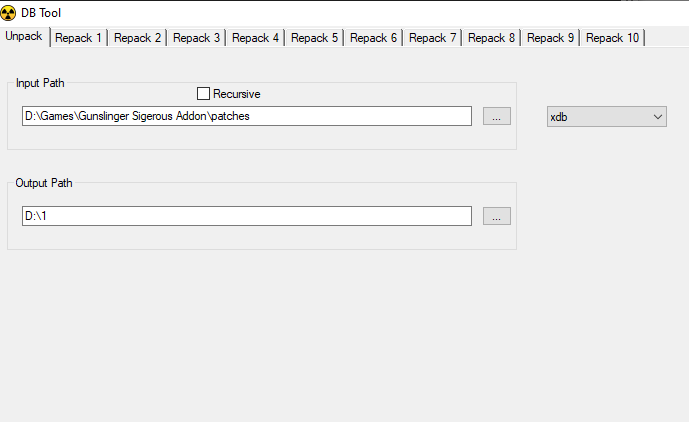Image resolution: width=689 pixels, height=422 pixels.
Task: Browse for the Output Path folder
Action: point(497,216)
